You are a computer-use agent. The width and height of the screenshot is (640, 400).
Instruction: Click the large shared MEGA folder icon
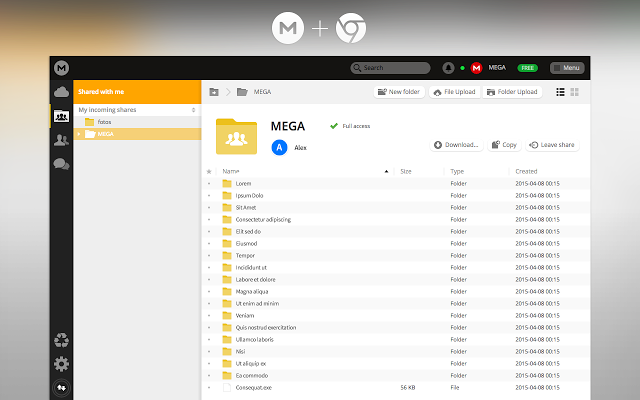(236, 136)
